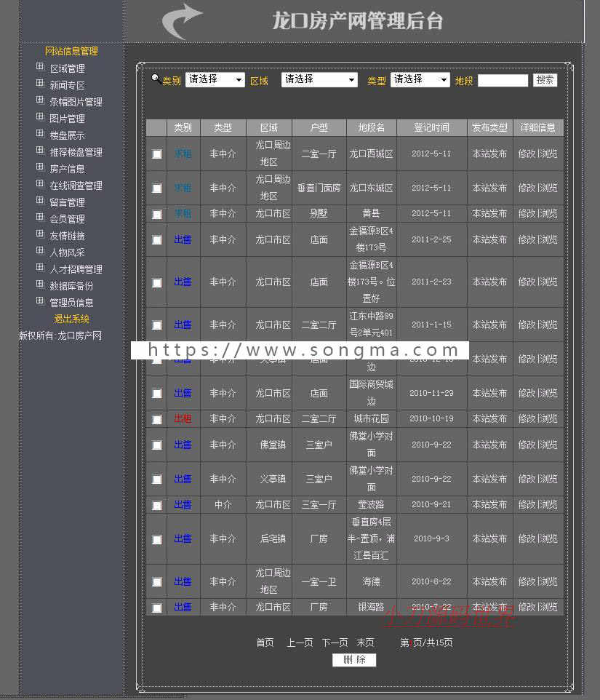Click 出租 link in 城市花园 row

tap(183, 418)
